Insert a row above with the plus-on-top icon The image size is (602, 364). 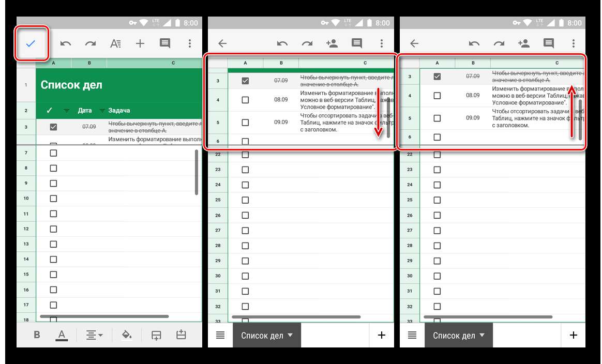181,335
